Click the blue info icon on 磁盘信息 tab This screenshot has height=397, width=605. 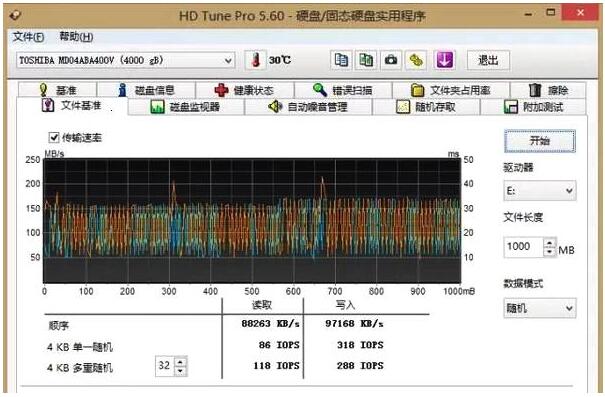tap(123, 90)
